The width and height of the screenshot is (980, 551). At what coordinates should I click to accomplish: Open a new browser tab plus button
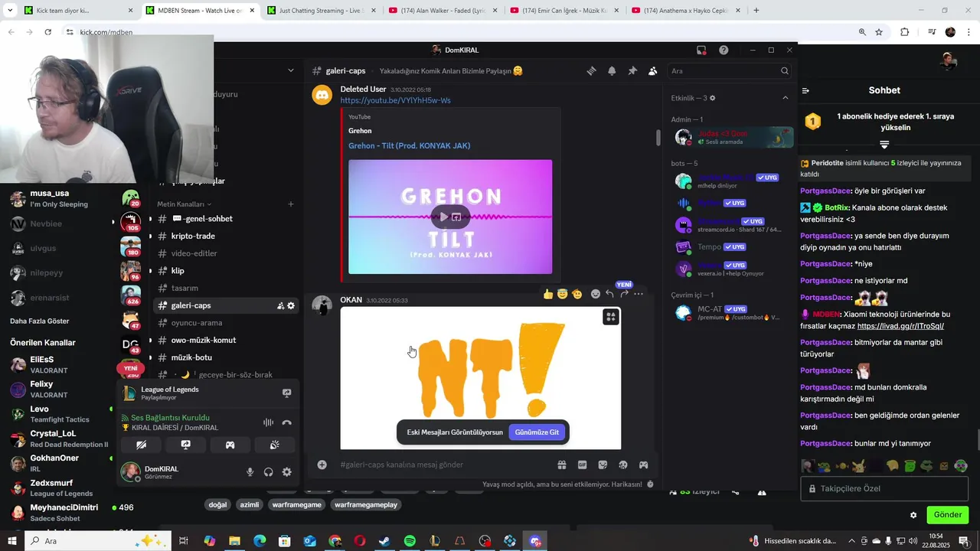[x=756, y=11]
